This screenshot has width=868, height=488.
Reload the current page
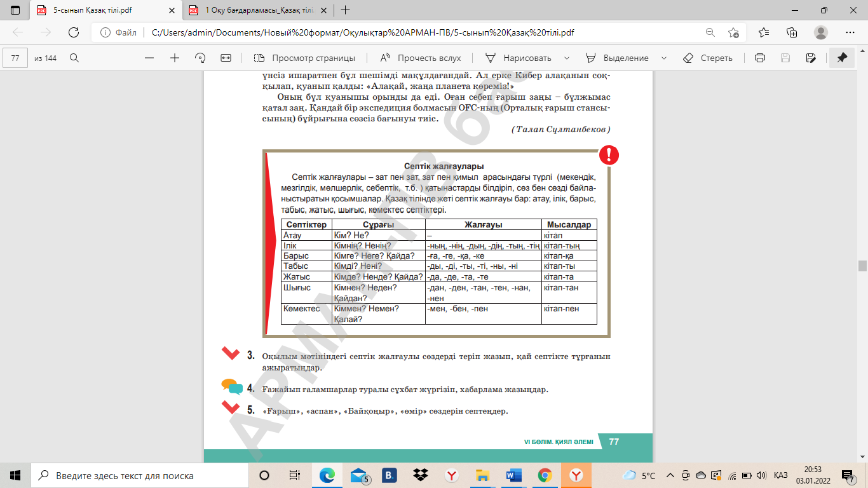click(x=74, y=32)
